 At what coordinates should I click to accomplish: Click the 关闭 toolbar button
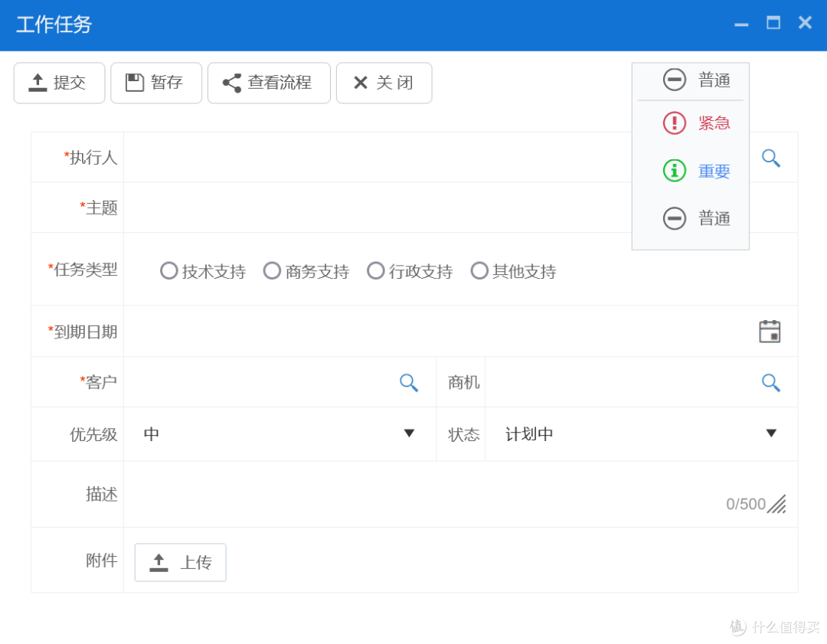click(384, 83)
